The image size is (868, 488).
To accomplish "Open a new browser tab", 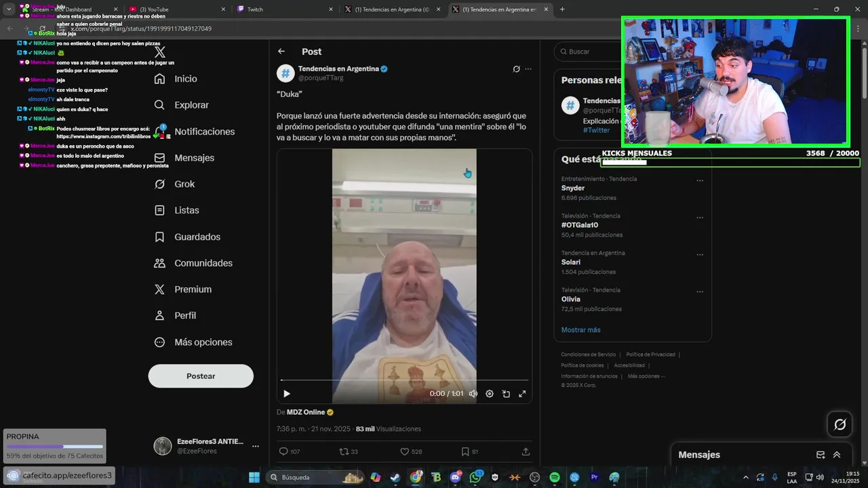I will click(562, 9).
